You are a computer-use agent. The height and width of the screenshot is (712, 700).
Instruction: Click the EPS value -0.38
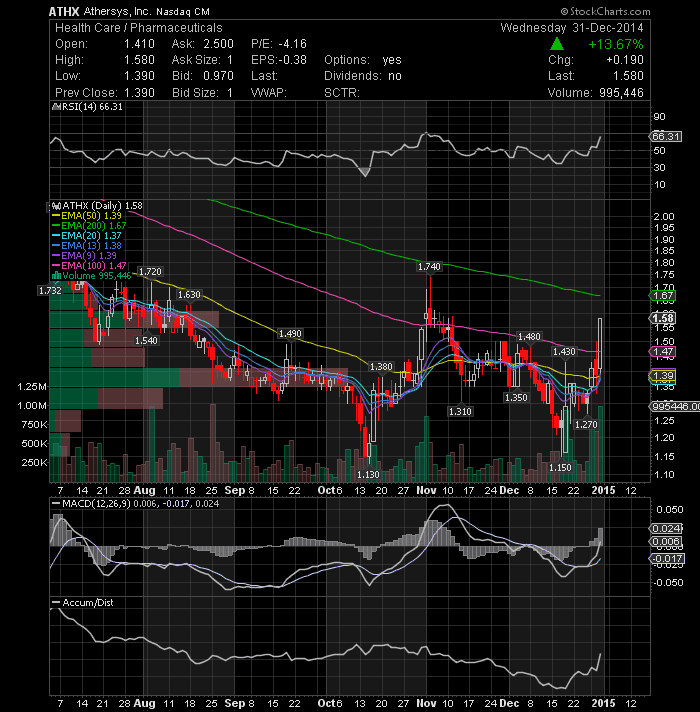click(293, 60)
